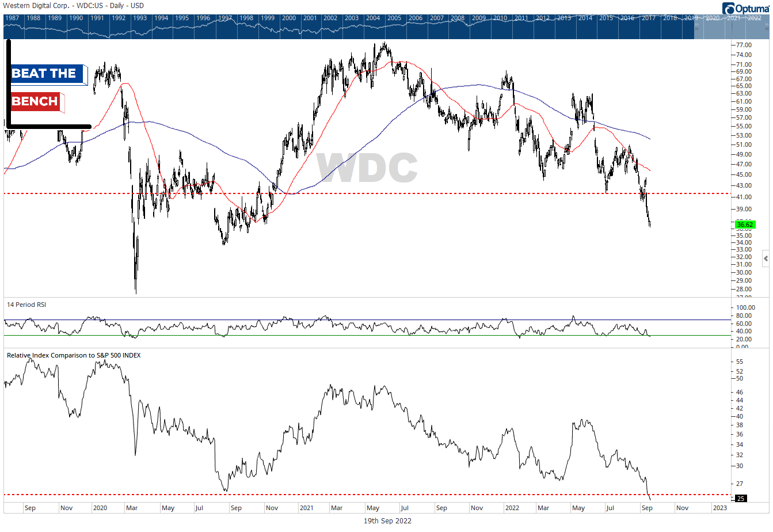Jump to 2015 on the overview timeline
Viewport: 773px width, 532px height.
point(606,18)
